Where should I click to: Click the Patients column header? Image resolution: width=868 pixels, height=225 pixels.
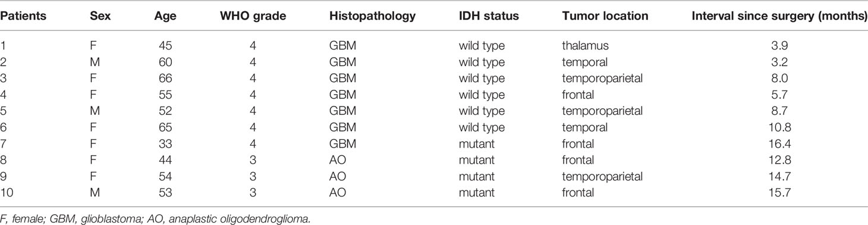coord(21,16)
